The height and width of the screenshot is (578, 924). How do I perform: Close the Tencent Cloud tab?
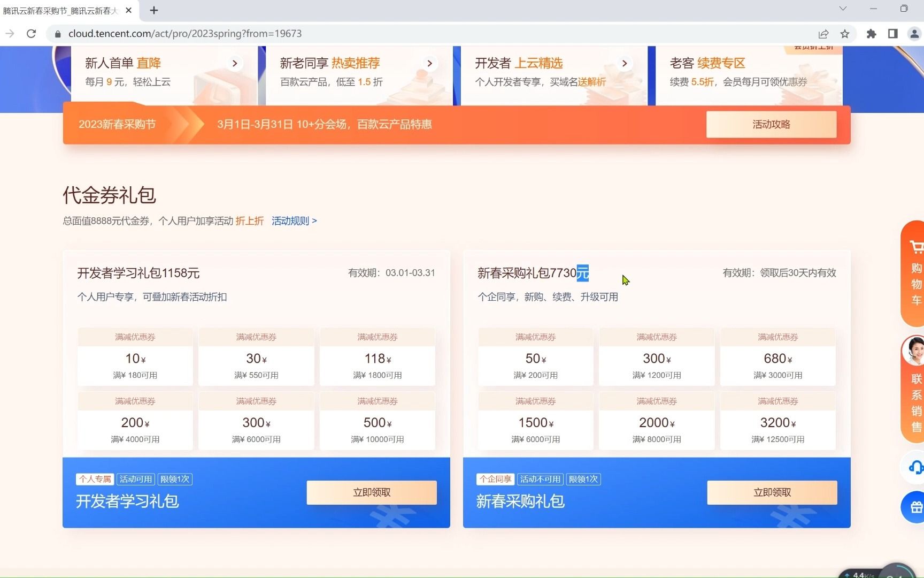click(x=128, y=10)
